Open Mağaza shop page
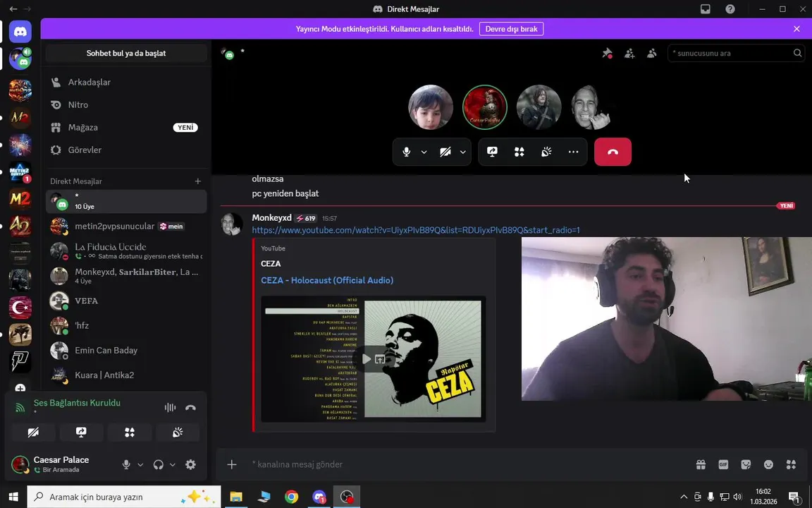 point(126,127)
